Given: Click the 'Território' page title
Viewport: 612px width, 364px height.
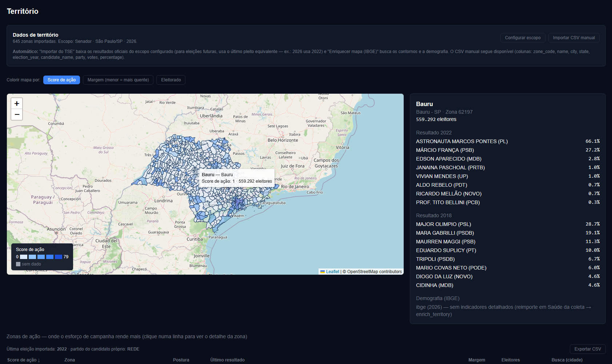Looking at the screenshot, I should pyautogui.click(x=23, y=11).
